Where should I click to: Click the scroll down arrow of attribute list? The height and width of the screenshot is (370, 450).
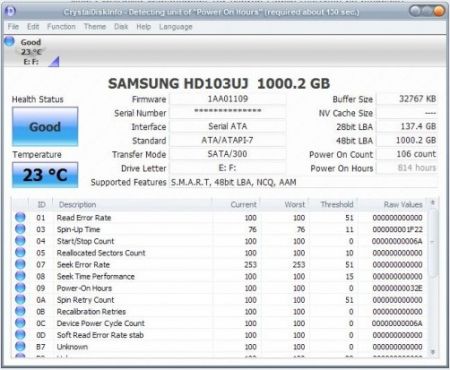click(x=433, y=352)
